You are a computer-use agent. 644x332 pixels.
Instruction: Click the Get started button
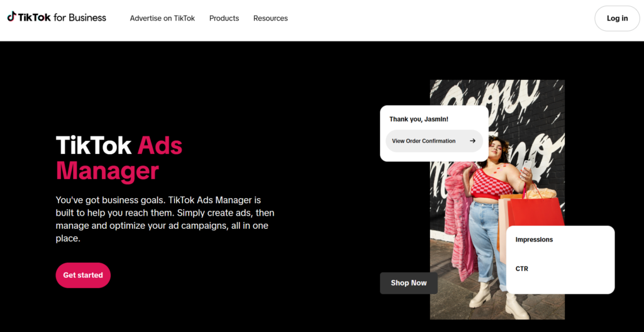point(83,275)
